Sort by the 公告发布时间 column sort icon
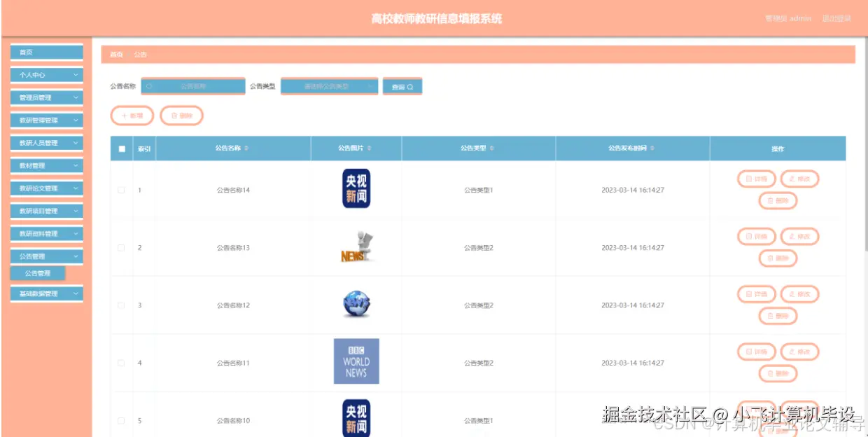This screenshot has width=868, height=437. coord(653,148)
